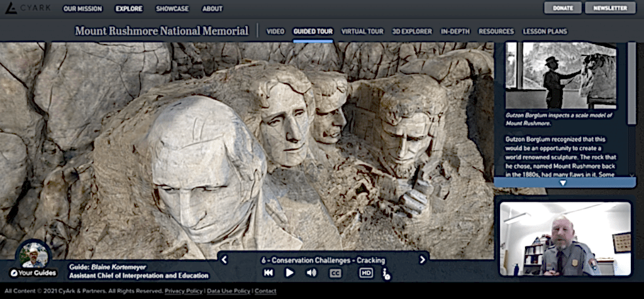Viewport: 644px width, 299px height.
Task: Open the info icon beside HD
Action: coord(386,274)
